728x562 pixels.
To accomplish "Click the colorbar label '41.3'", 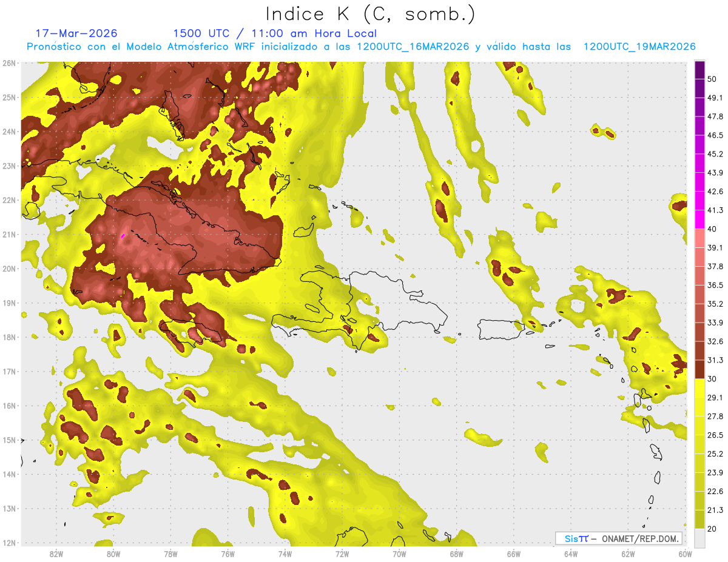I will (715, 210).
